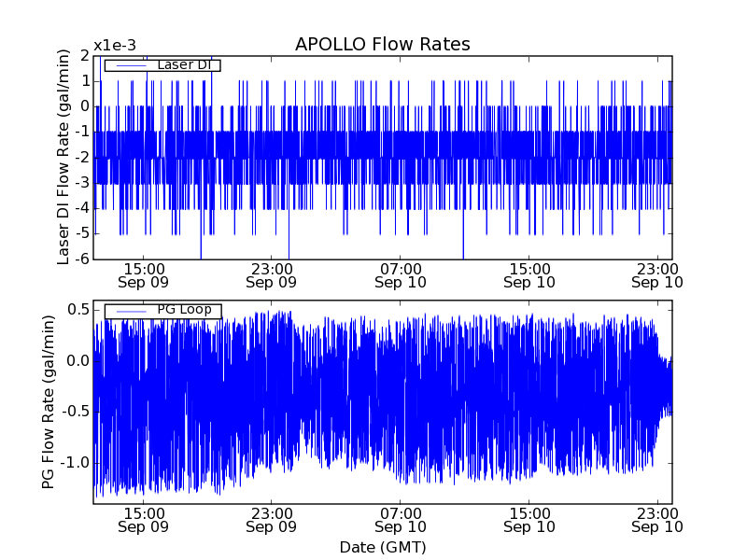The image size is (747, 560).
Task: Click the Laser DI Flow Rate y-axis label
Action: (x=63, y=157)
